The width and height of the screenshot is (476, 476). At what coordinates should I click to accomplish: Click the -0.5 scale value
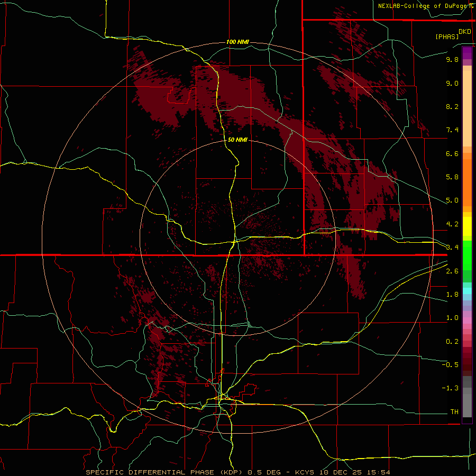coord(450,365)
